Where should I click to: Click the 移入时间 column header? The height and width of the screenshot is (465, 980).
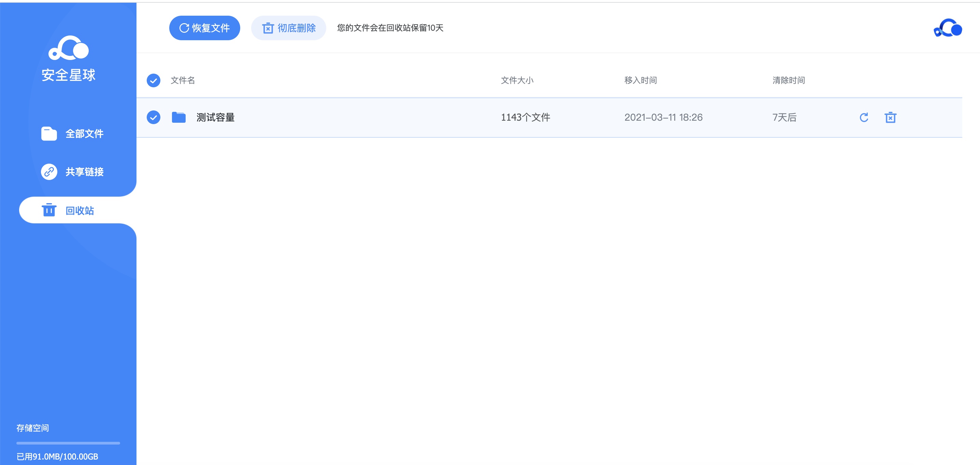pos(641,80)
